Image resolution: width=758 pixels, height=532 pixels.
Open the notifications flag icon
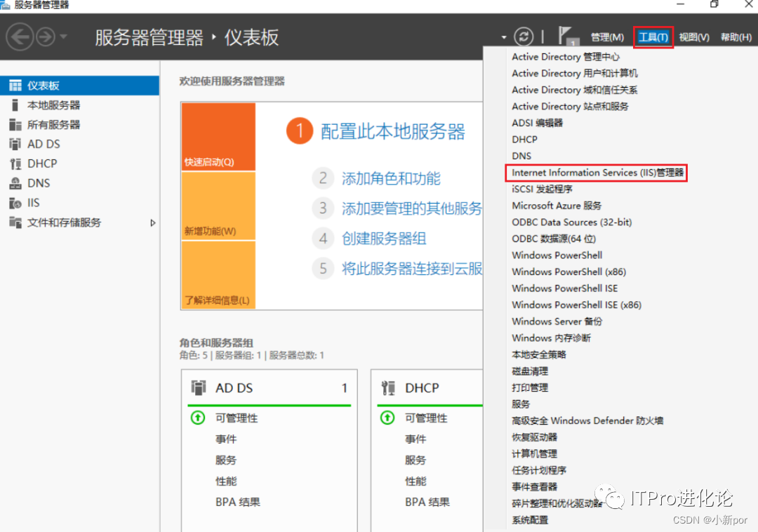point(568,36)
